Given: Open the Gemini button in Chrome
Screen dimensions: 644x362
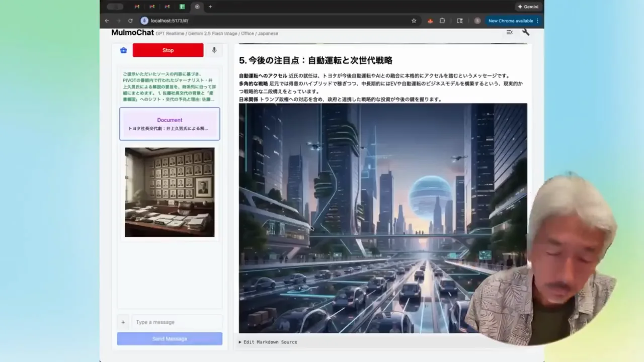Looking at the screenshot, I should [x=528, y=7].
